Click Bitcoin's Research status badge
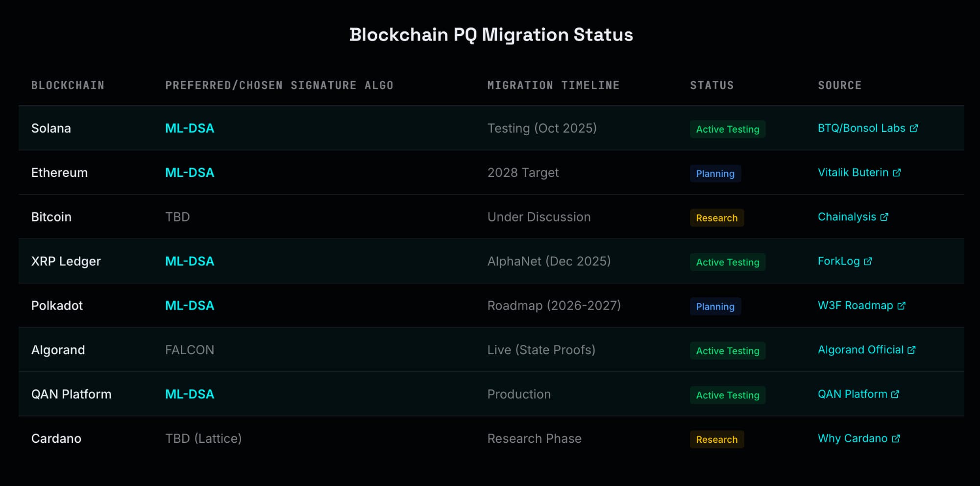The width and height of the screenshot is (980, 486). 716,218
